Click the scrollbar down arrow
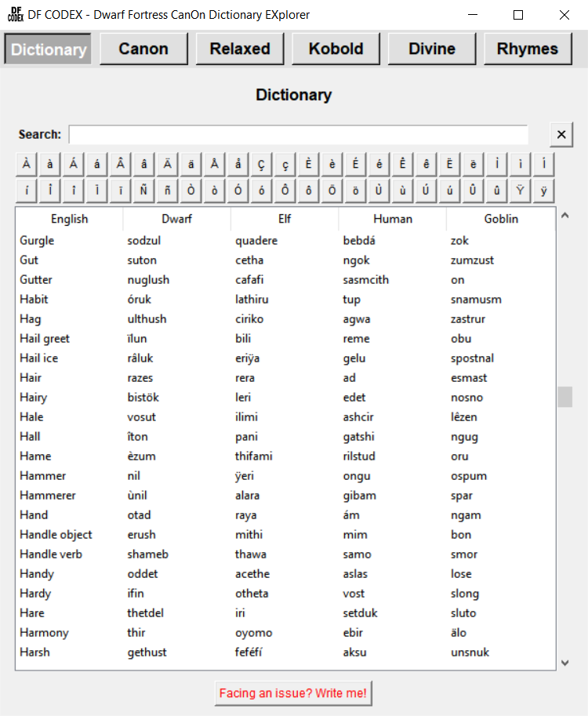 pyautogui.click(x=564, y=663)
